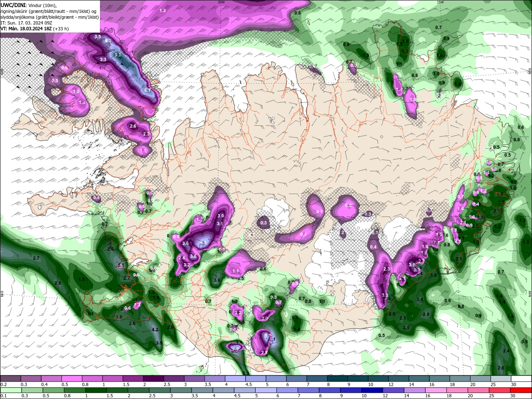Pick the light pink rain swatch between 16 and 18
532x399 pixels.
[436, 390]
